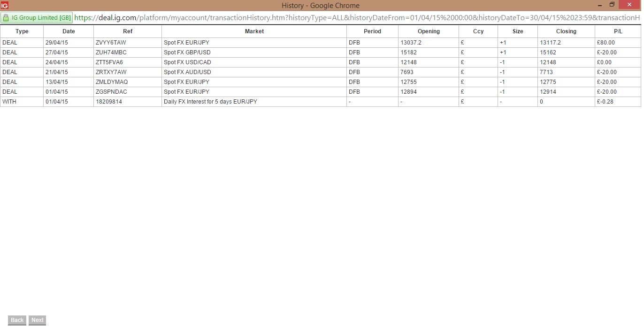This screenshot has height=330, width=644.
Task: Click the Closing column header
Action: pyautogui.click(x=566, y=31)
